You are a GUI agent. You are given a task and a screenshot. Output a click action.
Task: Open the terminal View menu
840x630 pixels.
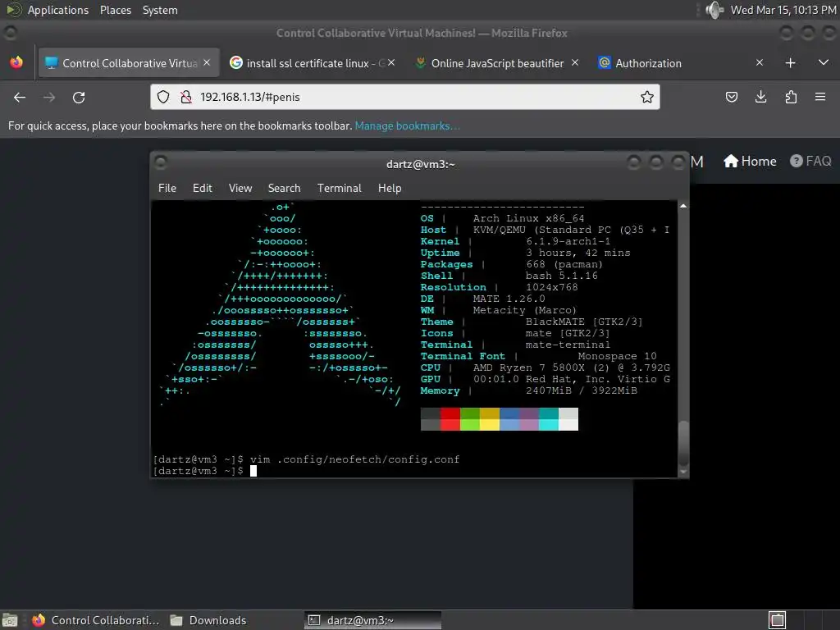[x=240, y=188]
